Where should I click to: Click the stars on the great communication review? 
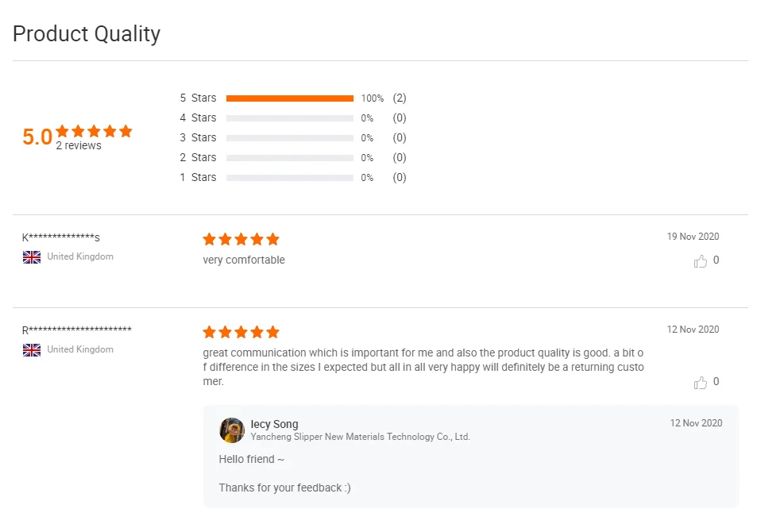241,332
